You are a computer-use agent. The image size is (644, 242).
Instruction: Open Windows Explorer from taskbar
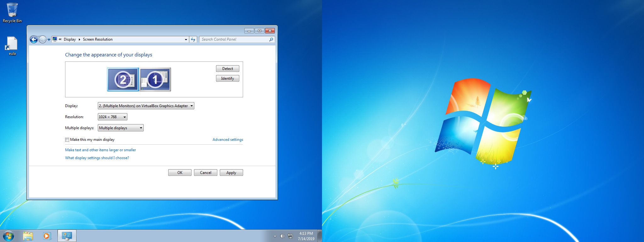click(x=28, y=236)
